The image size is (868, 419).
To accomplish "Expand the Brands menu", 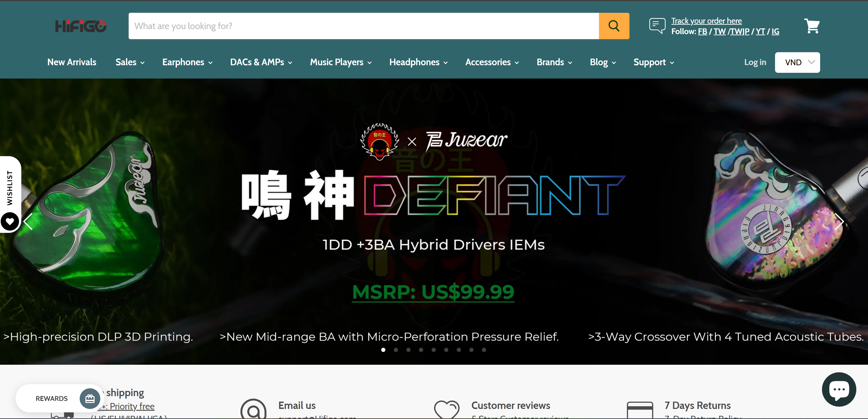I will point(554,62).
